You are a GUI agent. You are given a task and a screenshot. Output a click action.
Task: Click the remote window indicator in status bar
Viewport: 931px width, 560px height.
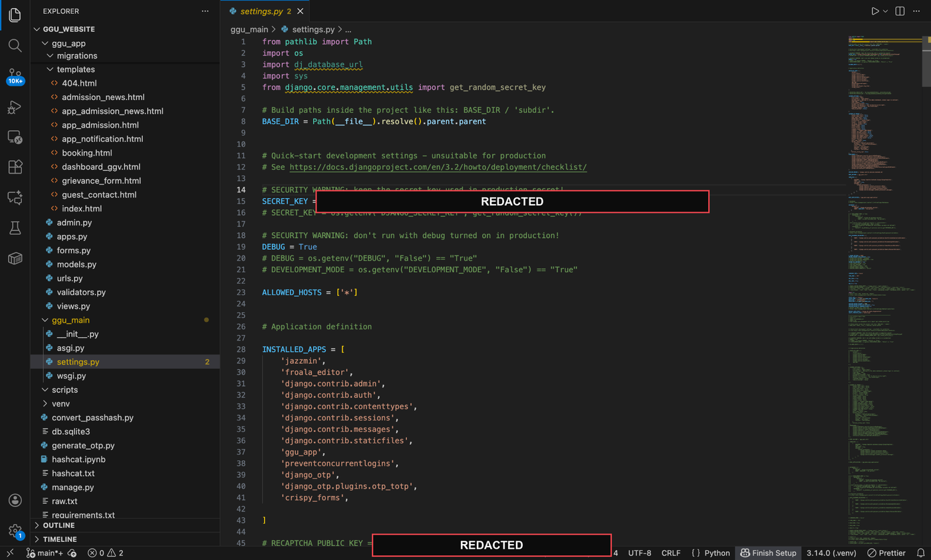11,553
